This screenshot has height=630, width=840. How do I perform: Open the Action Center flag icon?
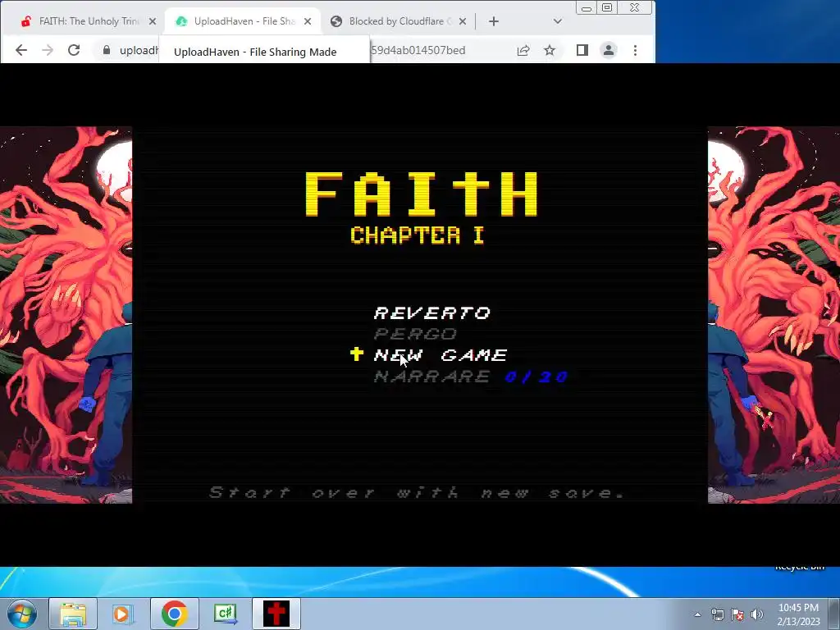coord(737,614)
